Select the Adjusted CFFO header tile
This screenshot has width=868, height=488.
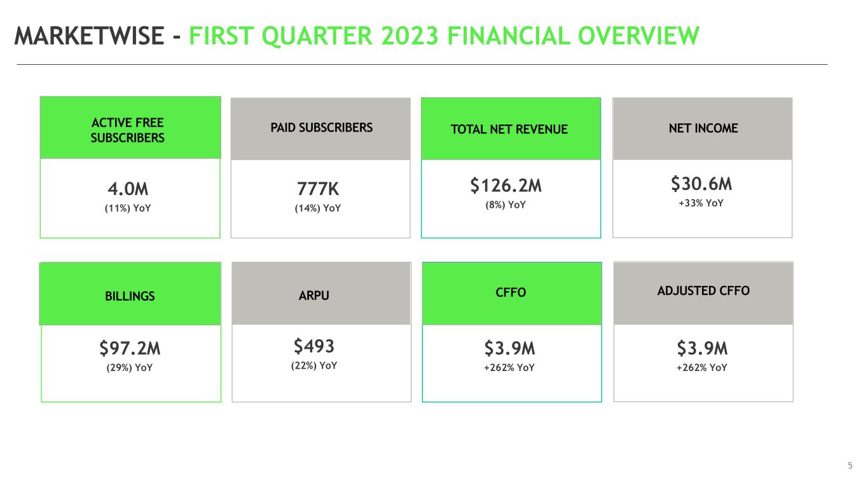point(703,290)
